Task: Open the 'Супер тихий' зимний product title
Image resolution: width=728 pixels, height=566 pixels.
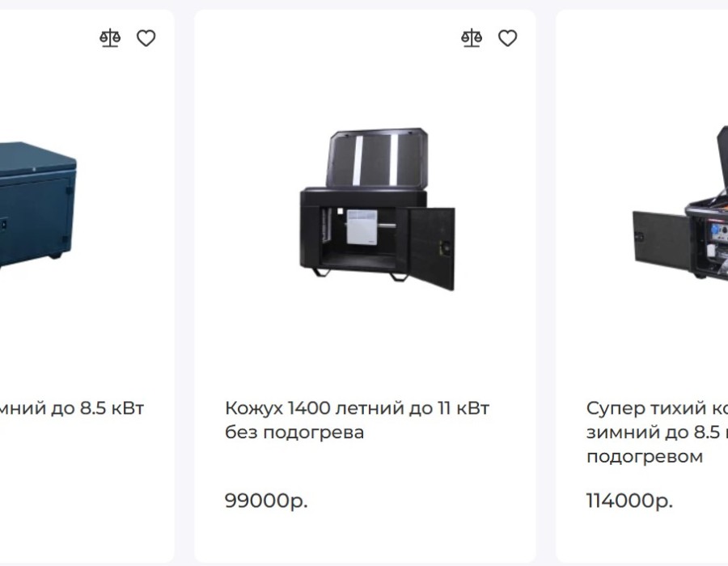Action: point(657,433)
